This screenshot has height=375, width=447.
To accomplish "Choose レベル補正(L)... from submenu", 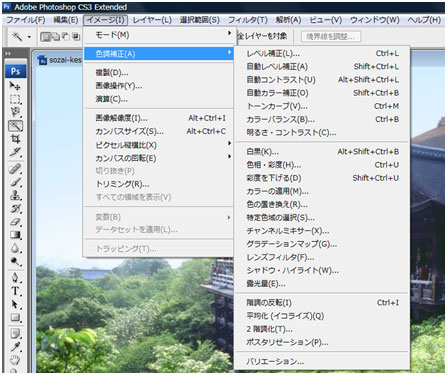I will (x=322, y=53).
